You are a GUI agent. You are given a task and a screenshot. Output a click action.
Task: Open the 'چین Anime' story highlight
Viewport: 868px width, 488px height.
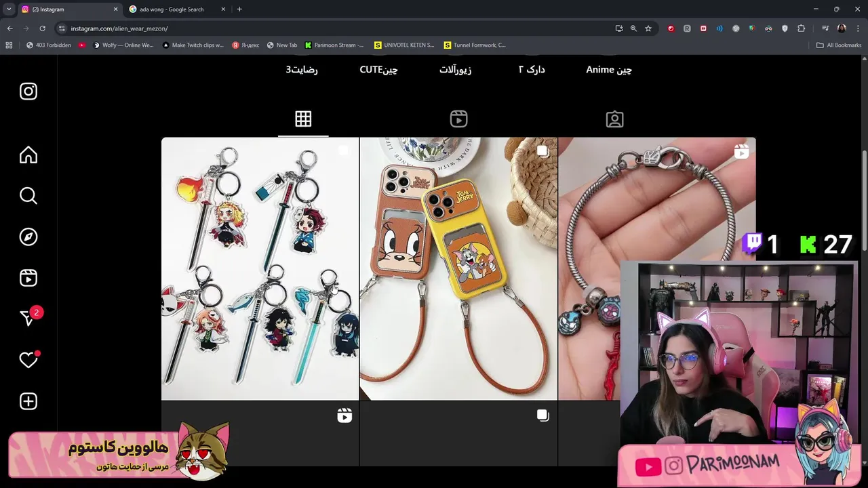pos(609,69)
